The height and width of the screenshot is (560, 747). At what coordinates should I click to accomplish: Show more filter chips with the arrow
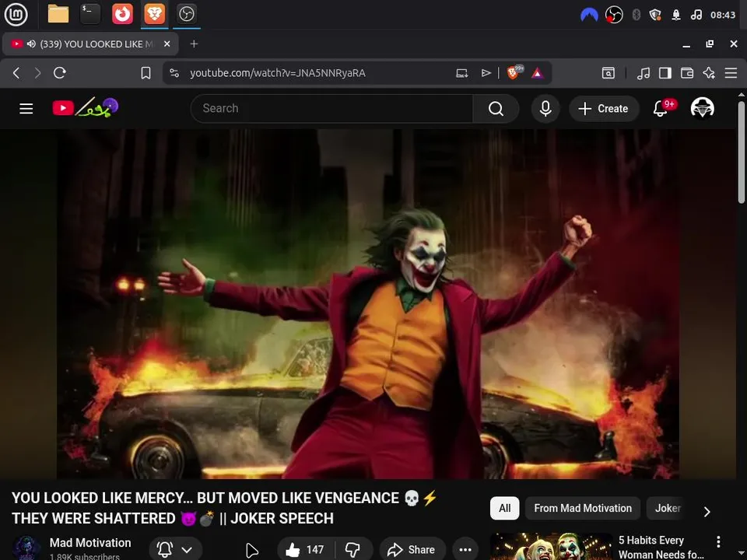[707, 512]
